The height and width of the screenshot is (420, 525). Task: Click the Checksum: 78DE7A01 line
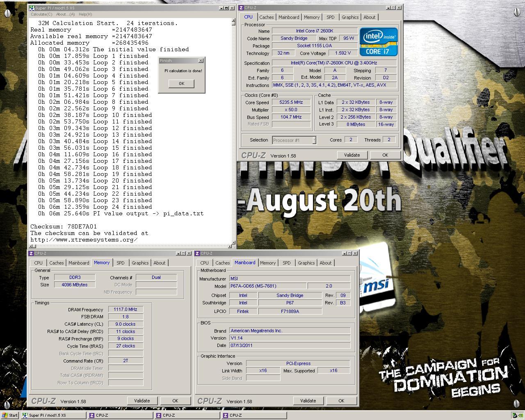[x=64, y=226]
